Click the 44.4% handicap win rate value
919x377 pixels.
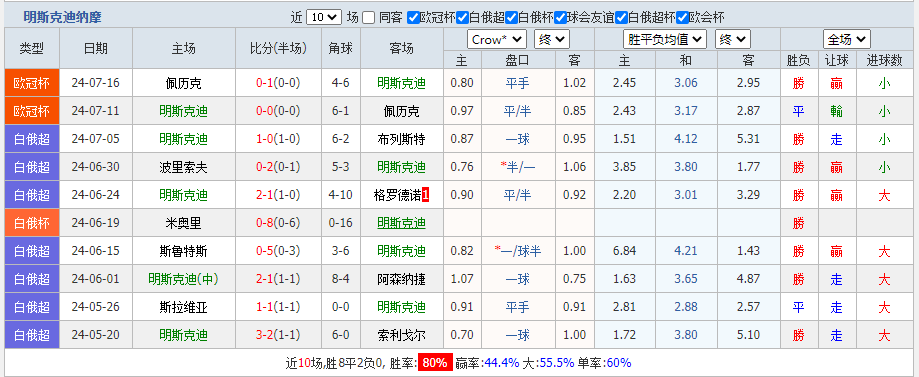tap(502, 363)
